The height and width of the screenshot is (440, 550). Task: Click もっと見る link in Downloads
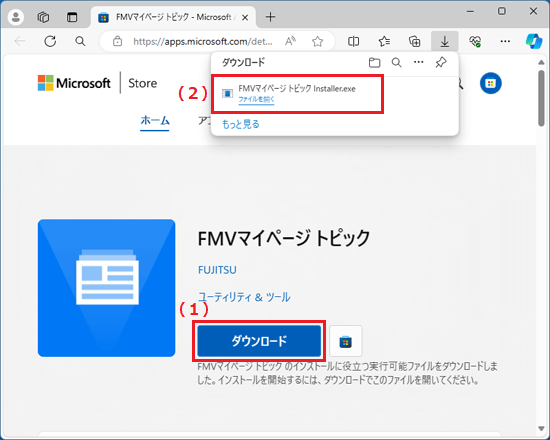[x=241, y=124]
